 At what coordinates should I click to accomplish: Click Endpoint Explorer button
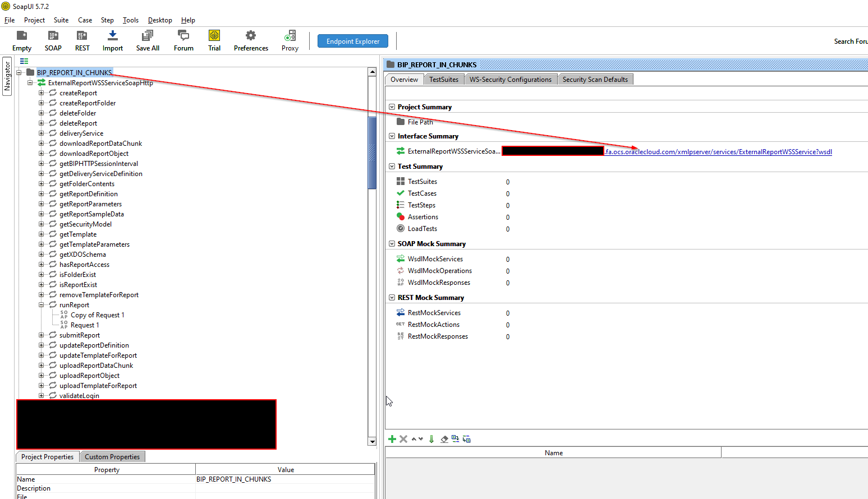pos(353,41)
